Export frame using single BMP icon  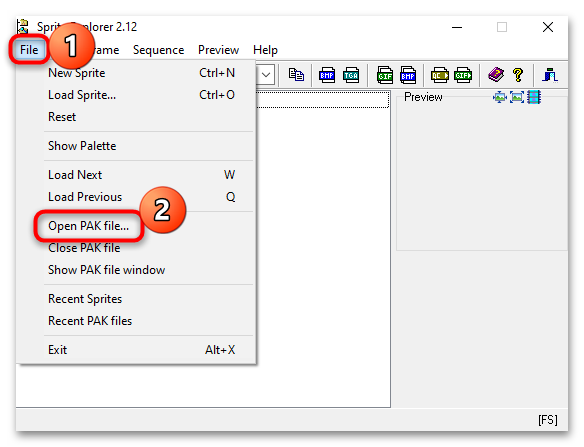(327, 75)
